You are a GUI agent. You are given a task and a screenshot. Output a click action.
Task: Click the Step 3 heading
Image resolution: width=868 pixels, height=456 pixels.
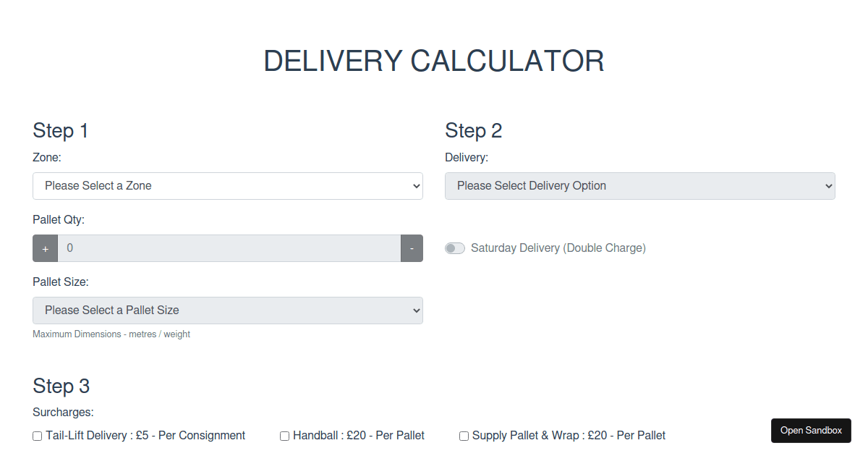(x=61, y=387)
